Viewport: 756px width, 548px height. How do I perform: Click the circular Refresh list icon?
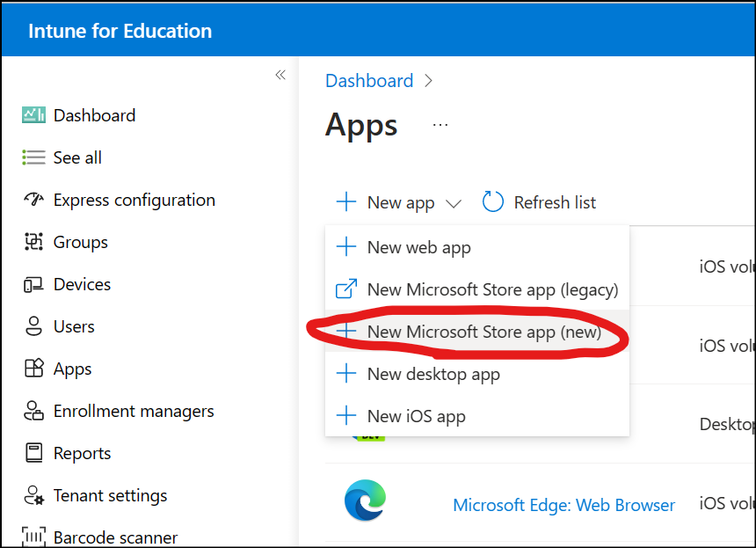coord(493,201)
